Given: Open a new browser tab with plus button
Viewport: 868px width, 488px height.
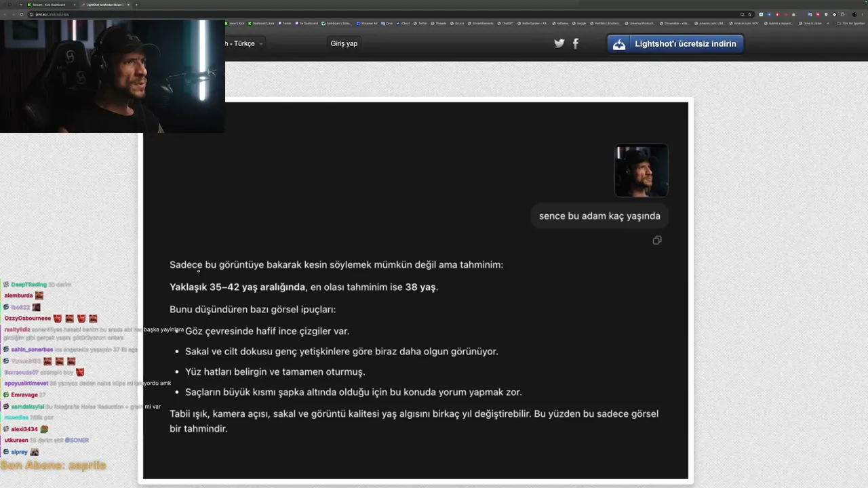Looking at the screenshot, I should click(136, 5).
